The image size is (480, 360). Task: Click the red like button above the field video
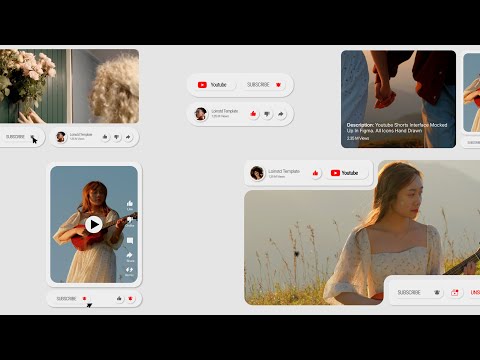click(x=315, y=173)
